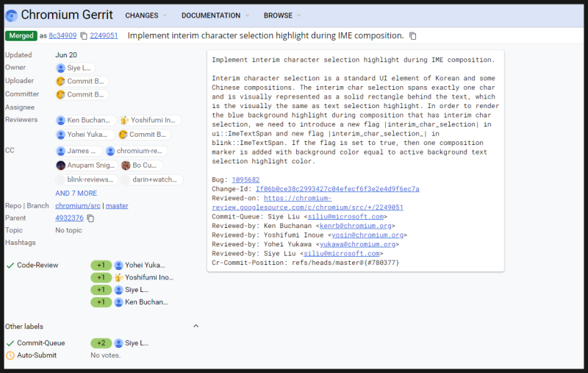Screen dimensions: 588x373
Task: Click the Chromium Gerrit logo icon
Action: pyautogui.click(x=11, y=15)
